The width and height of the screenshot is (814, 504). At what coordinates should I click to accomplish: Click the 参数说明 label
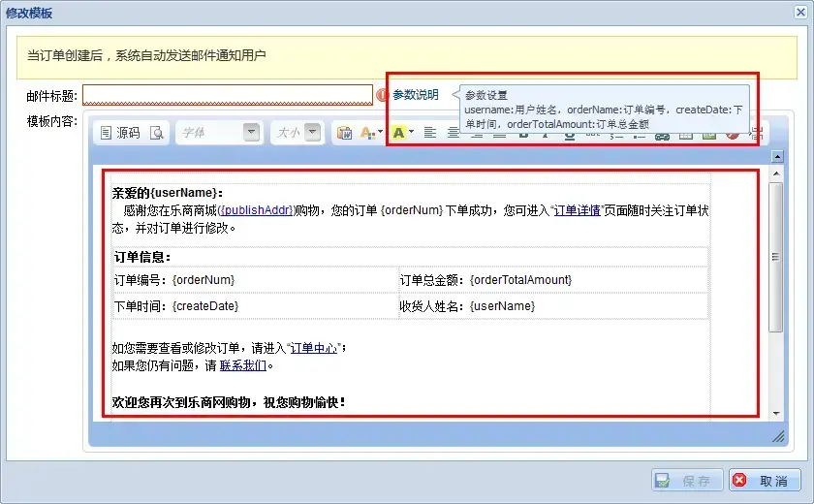(416, 95)
